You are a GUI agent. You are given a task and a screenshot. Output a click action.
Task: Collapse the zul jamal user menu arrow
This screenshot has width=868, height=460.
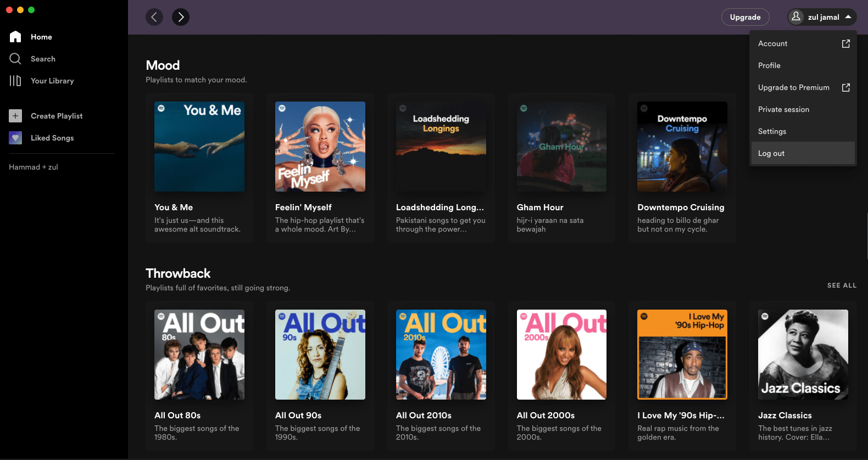(x=848, y=17)
